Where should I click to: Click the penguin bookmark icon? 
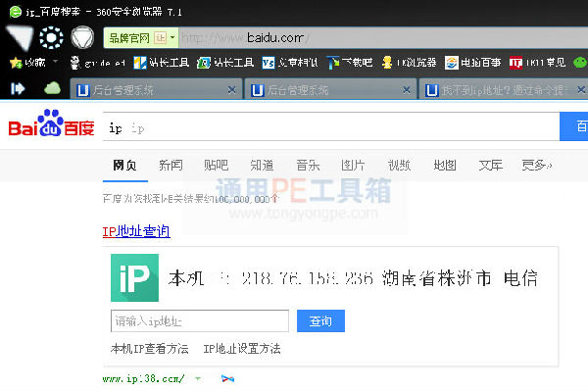75,63
